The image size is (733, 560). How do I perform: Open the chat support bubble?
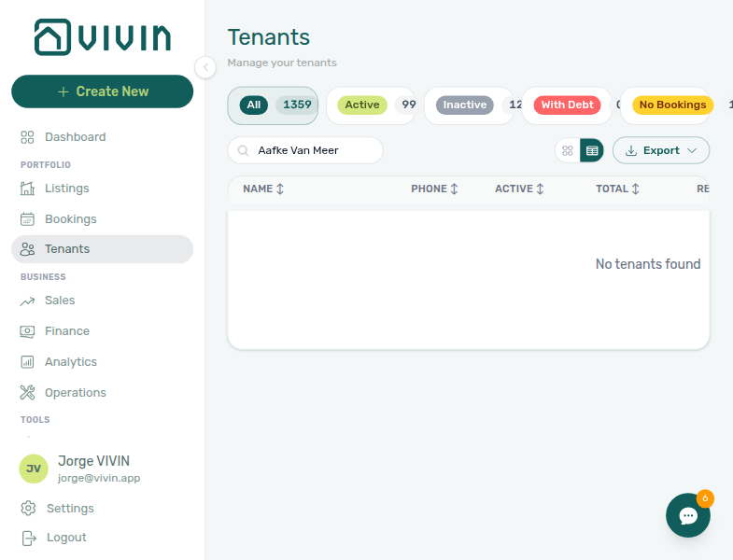(688, 515)
